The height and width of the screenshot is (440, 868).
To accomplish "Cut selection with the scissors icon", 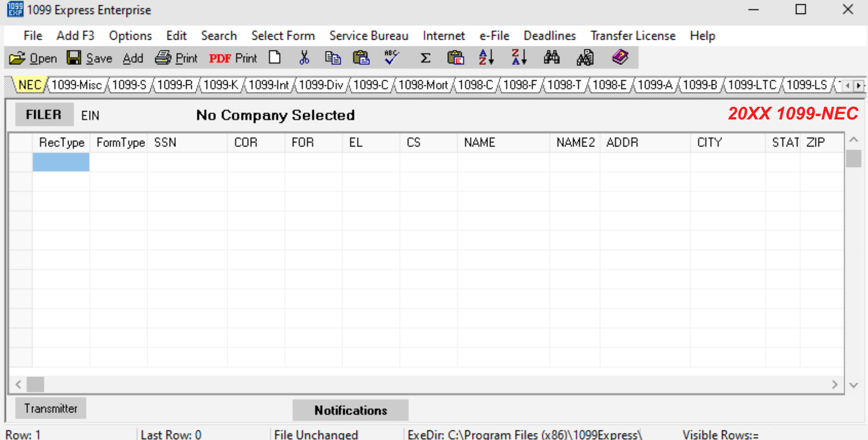I will [304, 57].
